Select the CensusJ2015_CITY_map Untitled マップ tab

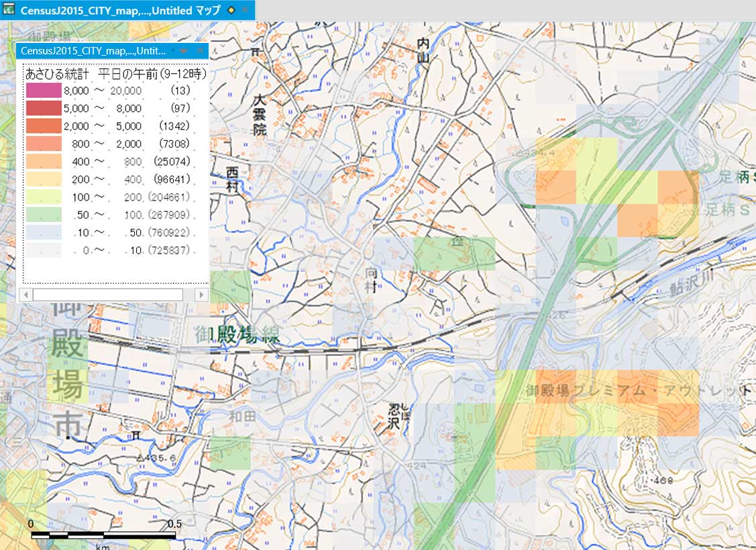tap(121, 10)
